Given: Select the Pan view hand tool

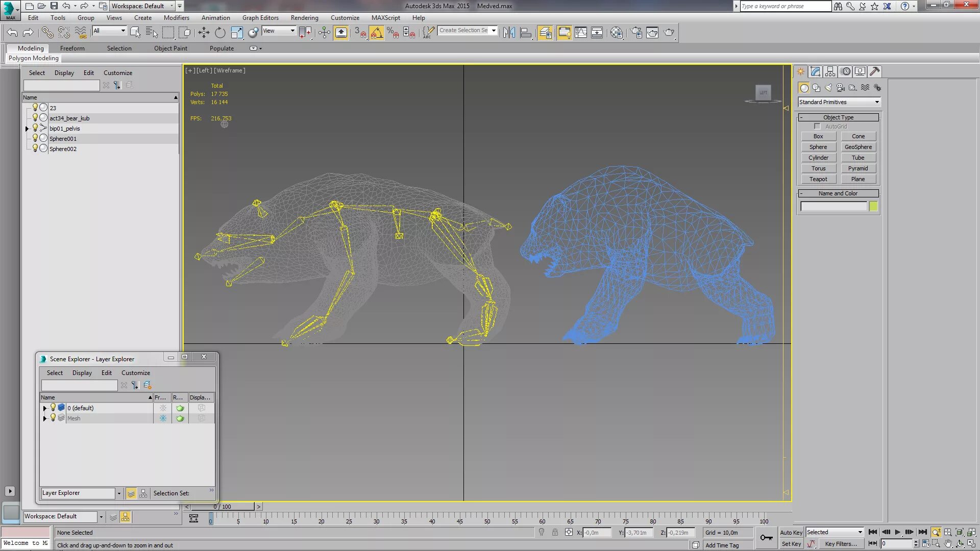Looking at the screenshot, I should point(948,543).
